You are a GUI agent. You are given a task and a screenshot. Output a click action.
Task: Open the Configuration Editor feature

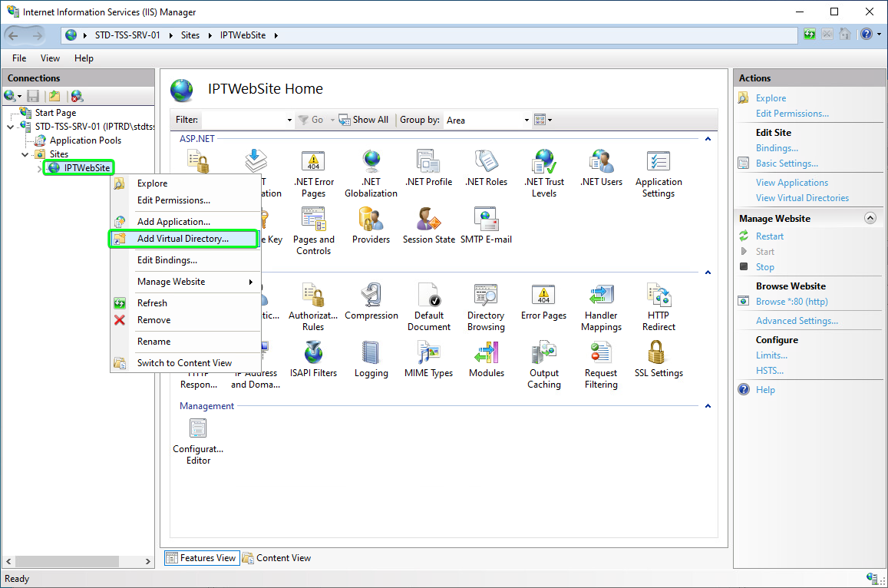click(198, 441)
